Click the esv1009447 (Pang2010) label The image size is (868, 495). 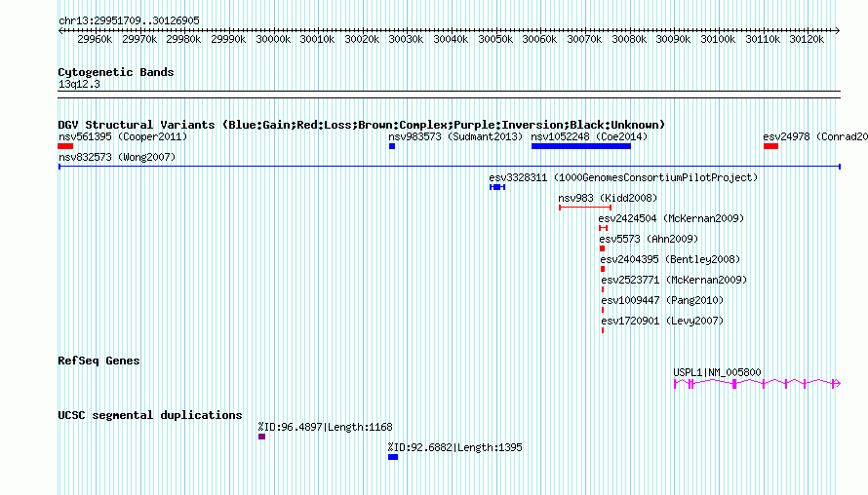[x=662, y=300]
